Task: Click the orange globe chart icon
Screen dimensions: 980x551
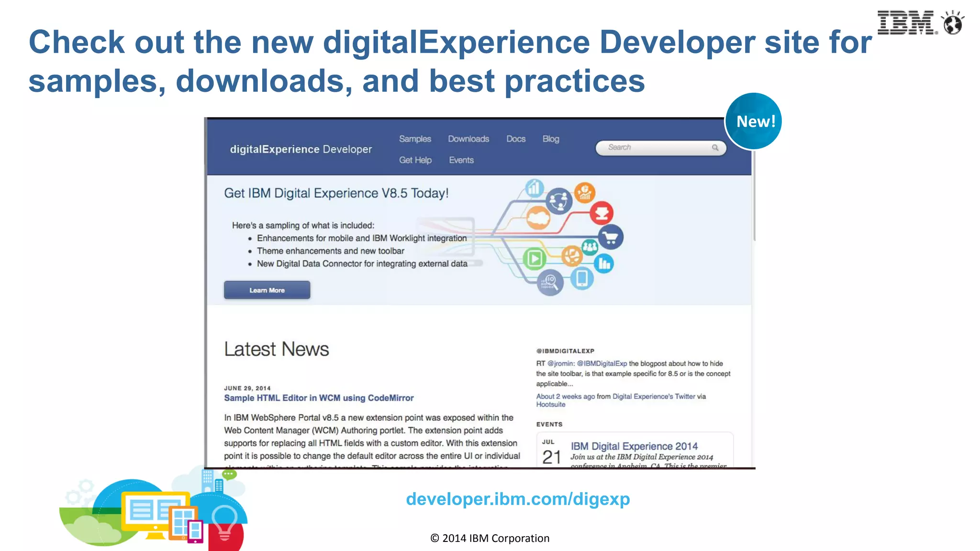Action: pyautogui.click(x=584, y=193)
